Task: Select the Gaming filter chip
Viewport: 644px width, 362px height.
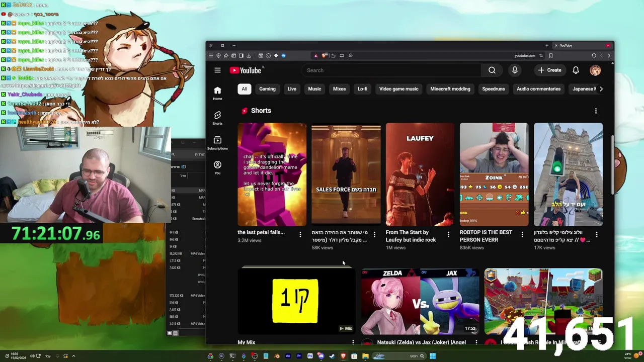Action: coord(267,89)
